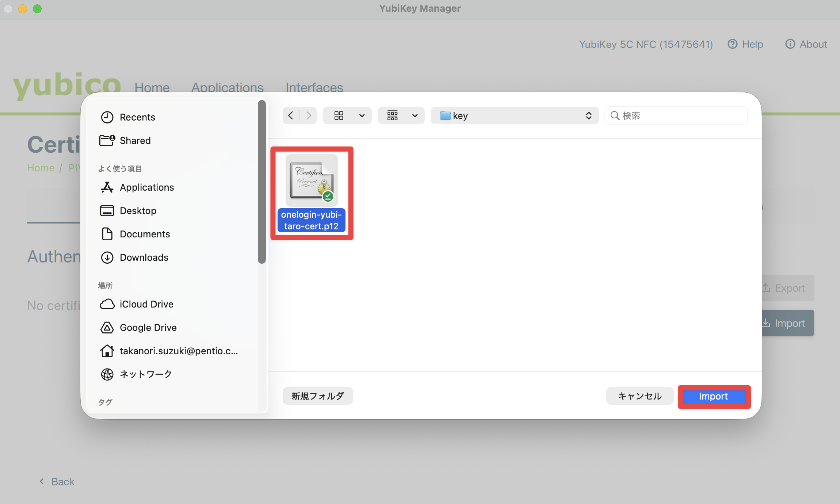840x504 pixels.
Task: Open the Applications menu in YubiKey Manager
Action: [228, 88]
